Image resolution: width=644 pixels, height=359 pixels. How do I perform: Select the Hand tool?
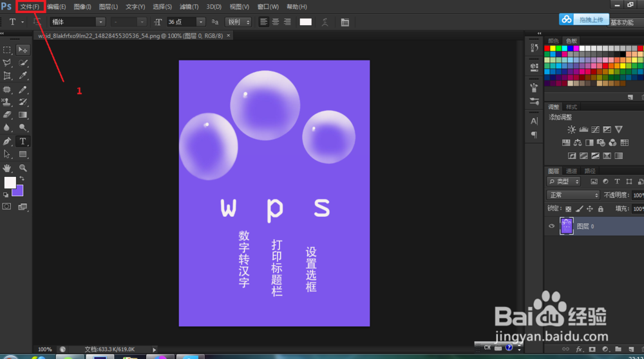[7, 168]
